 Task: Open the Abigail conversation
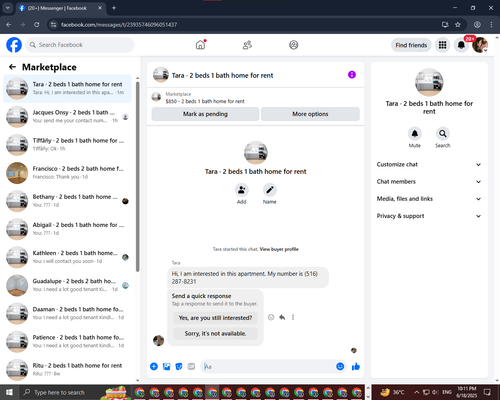[67, 229]
